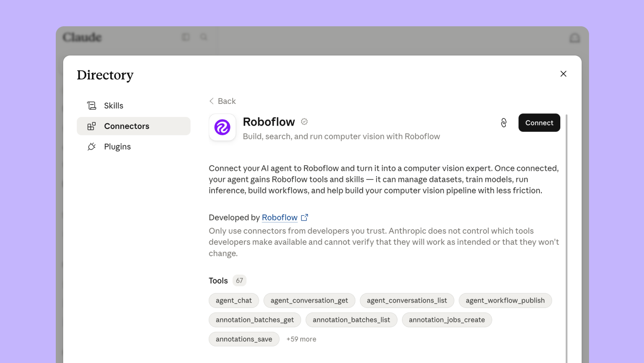Click the Directory heading
The width and height of the screenshot is (644, 363).
coord(105,75)
